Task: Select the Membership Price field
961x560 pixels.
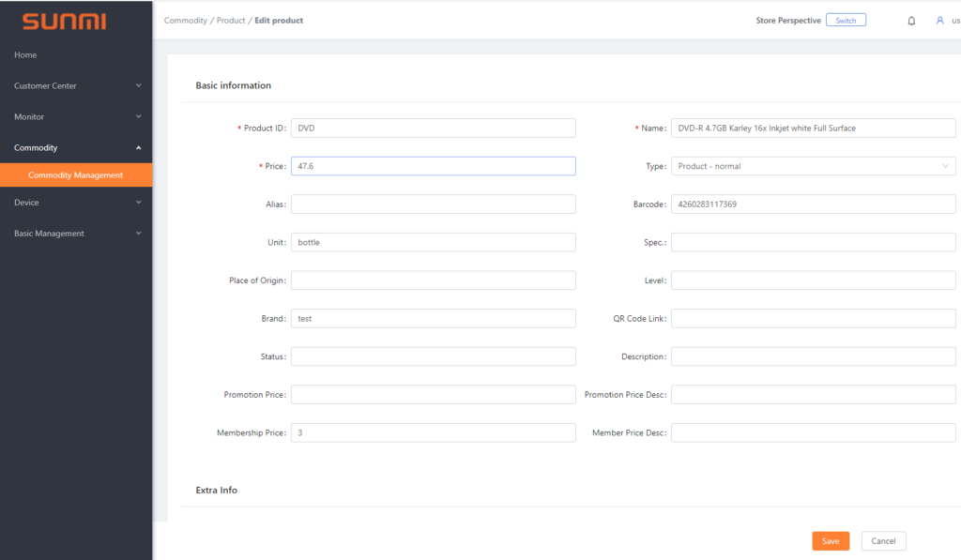Action: [434, 432]
